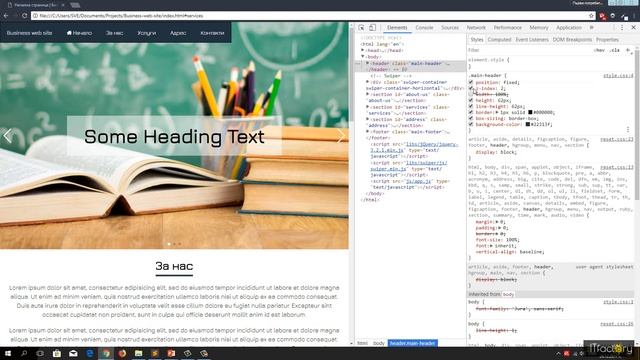Screen dimensions: 640x360
Task: Reload the page with the refresh icon
Action: (x=24, y=16)
